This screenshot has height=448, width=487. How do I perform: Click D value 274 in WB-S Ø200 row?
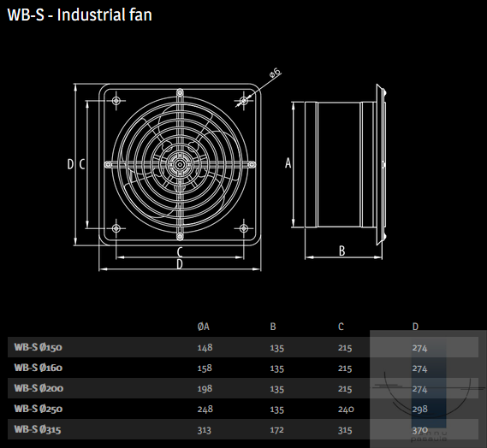tap(419, 389)
